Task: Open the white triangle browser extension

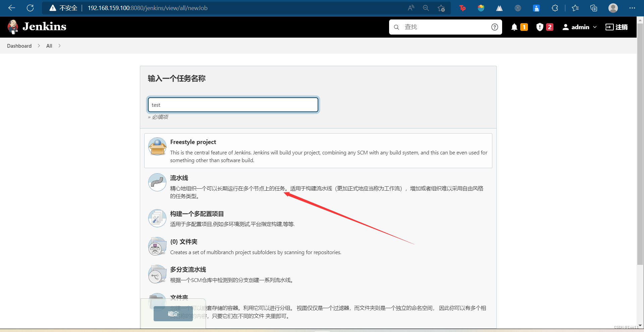Action: point(499,8)
